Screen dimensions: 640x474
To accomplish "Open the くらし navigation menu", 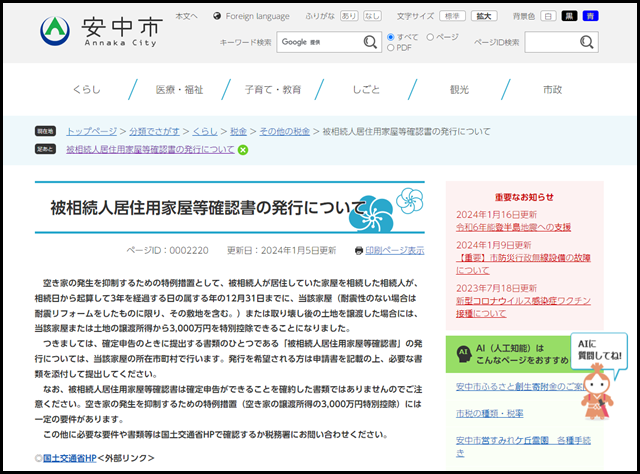I will pos(87,89).
